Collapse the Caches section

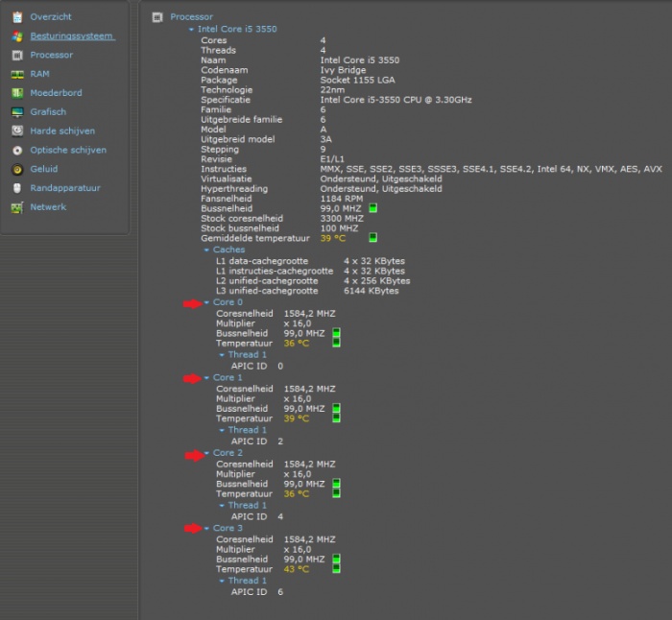point(206,250)
